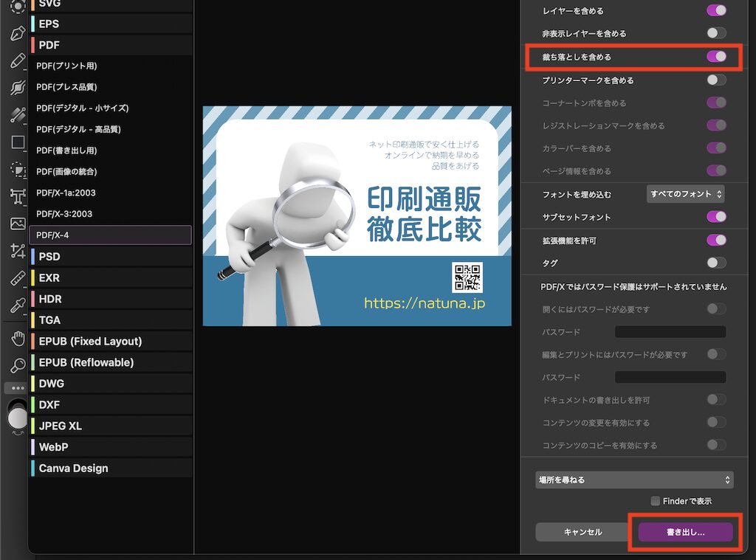Image resolution: width=756 pixels, height=560 pixels.
Task: Activate the Hand pan tool
Action: tap(18, 339)
